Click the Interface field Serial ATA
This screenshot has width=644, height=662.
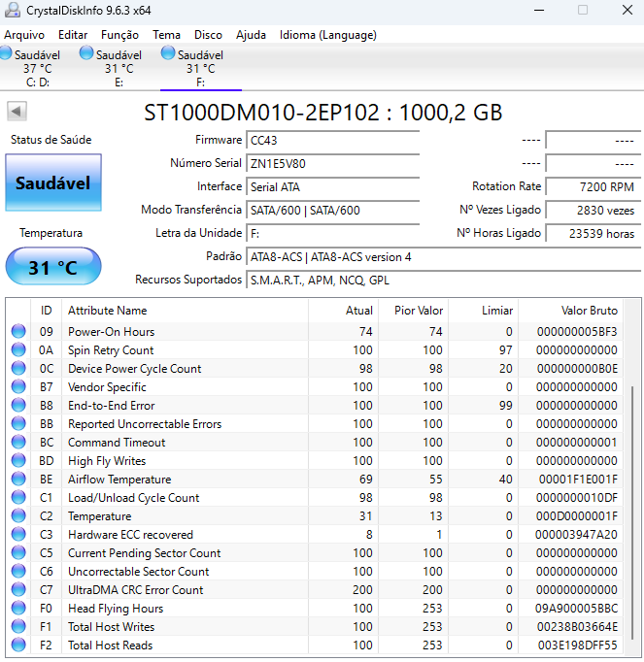pyautogui.click(x=332, y=186)
